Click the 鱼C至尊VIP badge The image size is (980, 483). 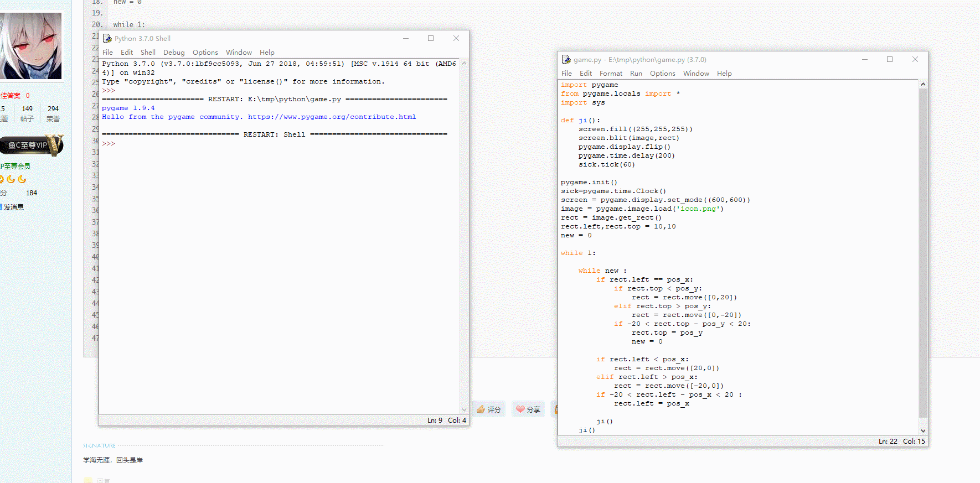coord(32,145)
